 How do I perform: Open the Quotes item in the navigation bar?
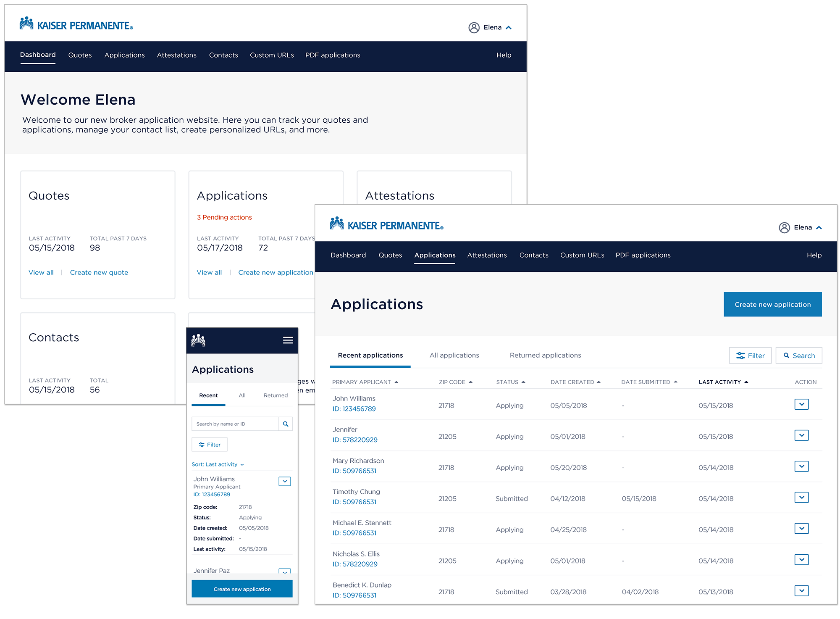pyautogui.click(x=80, y=55)
